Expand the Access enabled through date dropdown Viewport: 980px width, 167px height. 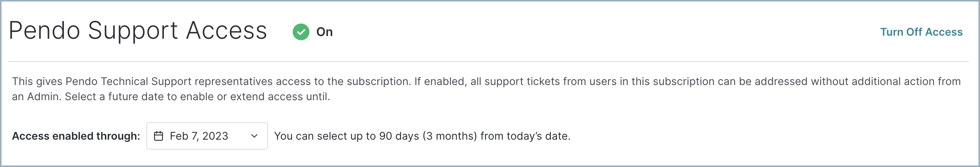pos(207,136)
